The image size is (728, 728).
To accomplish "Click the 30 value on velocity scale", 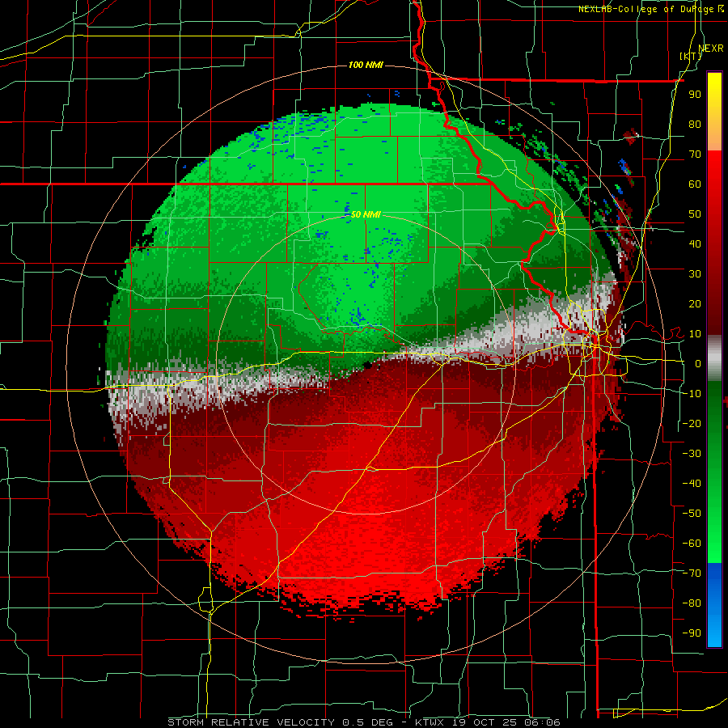I will click(x=695, y=274).
